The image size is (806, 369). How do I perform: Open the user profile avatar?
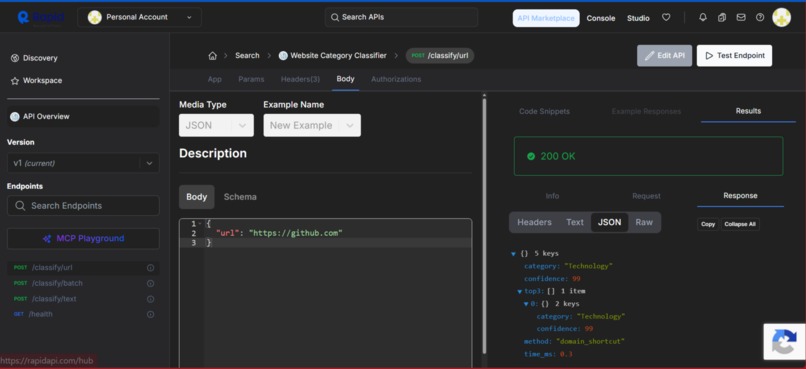781,17
